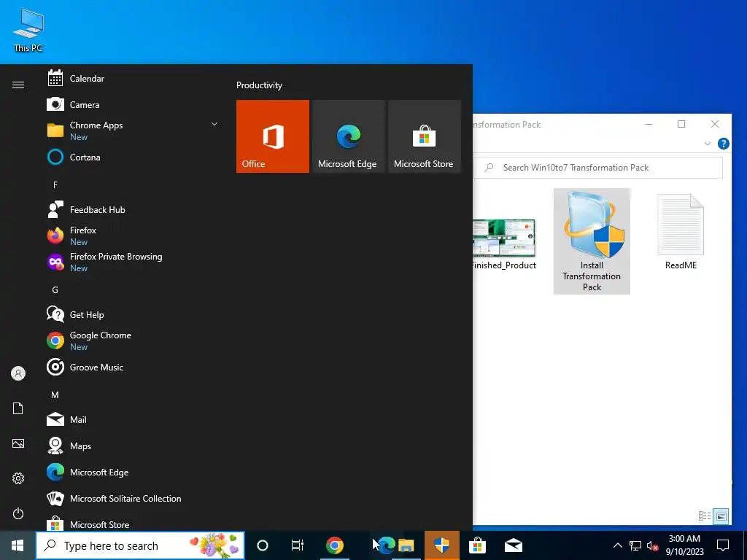Click the shield installer taskbar button
The width and height of the screenshot is (747, 560).
click(442, 545)
